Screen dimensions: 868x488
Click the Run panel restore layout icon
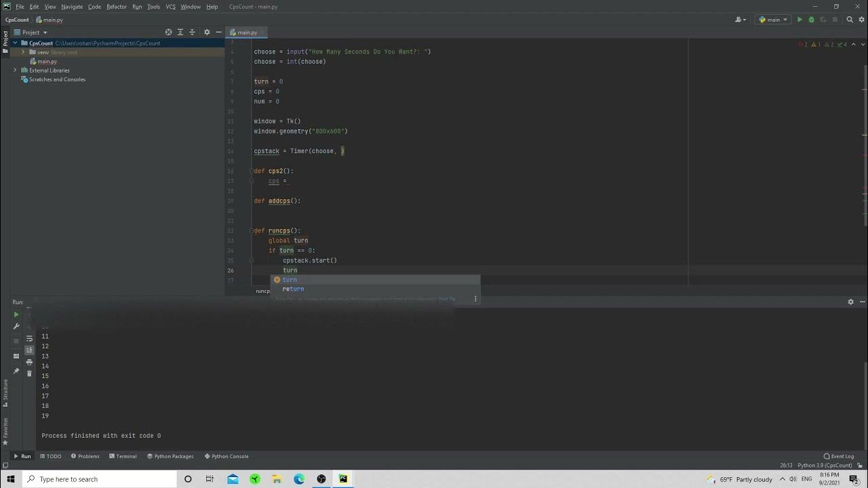tap(16, 356)
